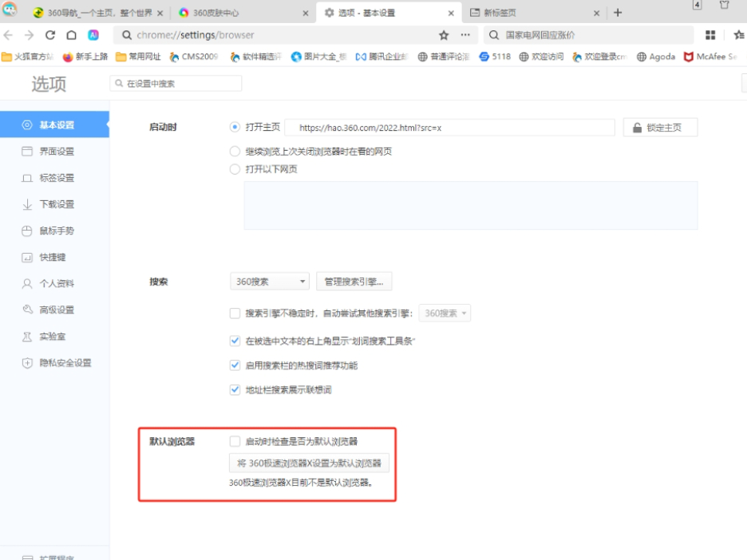The height and width of the screenshot is (560, 747).
Task: Click the user avatar in the title bar
Action: pos(10,9)
